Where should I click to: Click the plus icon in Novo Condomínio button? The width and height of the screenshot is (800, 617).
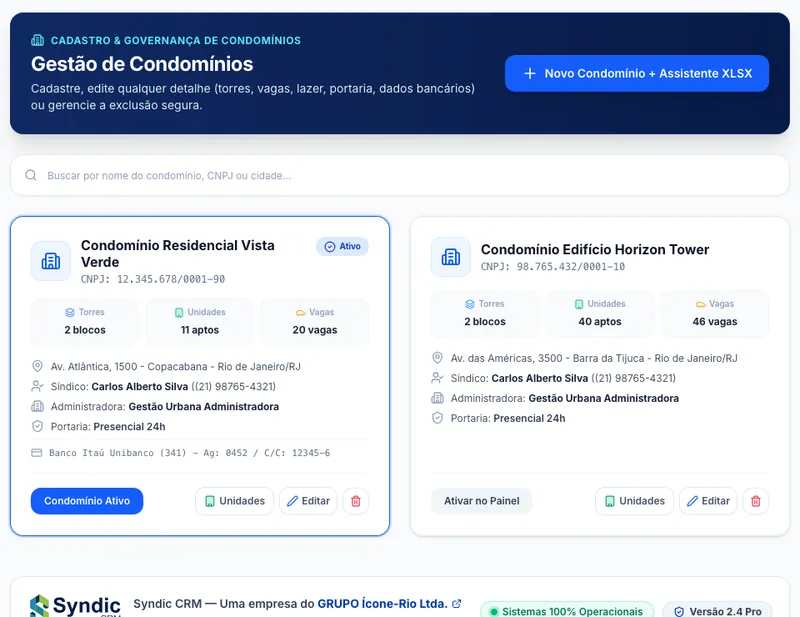click(530, 73)
